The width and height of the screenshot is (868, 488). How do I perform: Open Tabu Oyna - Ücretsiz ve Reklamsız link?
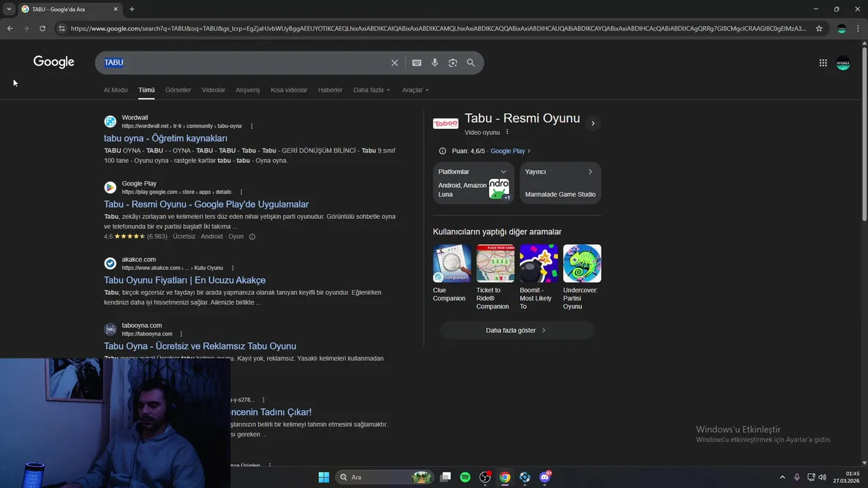click(x=200, y=346)
